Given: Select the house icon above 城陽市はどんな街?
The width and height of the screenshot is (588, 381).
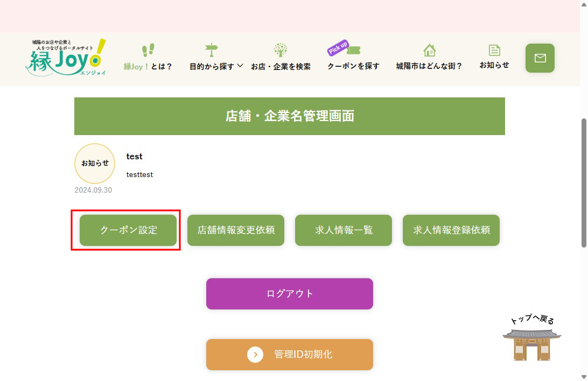Looking at the screenshot, I should tap(429, 50).
